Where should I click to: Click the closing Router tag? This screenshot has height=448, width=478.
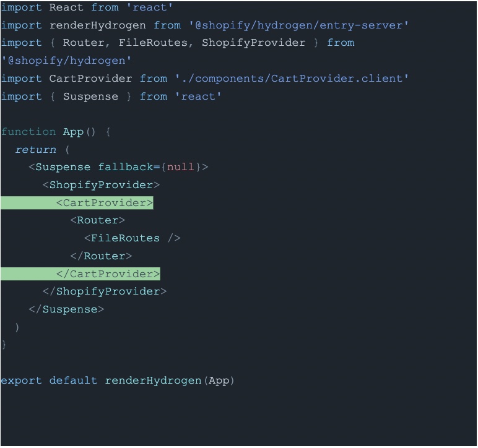coord(101,256)
